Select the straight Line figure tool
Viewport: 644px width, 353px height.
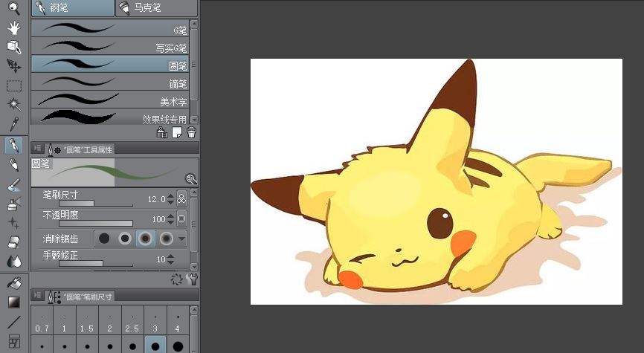pyautogui.click(x=14, y=322)
